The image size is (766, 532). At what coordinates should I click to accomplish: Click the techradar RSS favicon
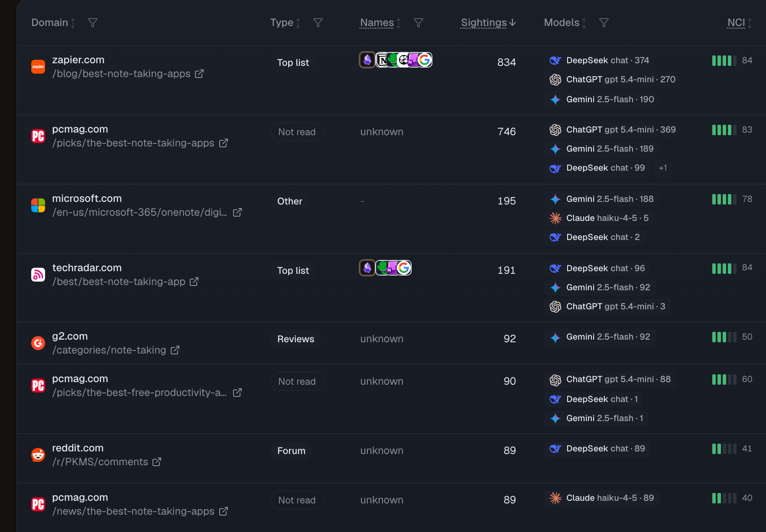pos(38,275)
